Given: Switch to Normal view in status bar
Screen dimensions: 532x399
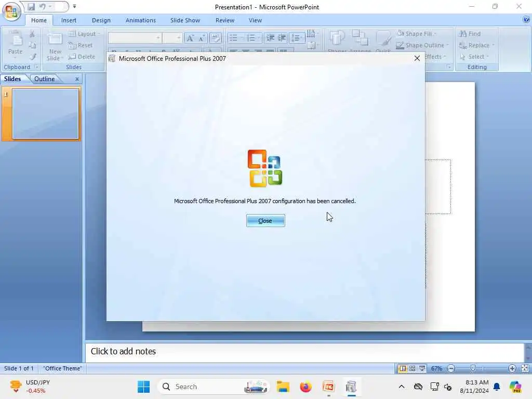Looking at the screenshot, I should tap(403, 368).
